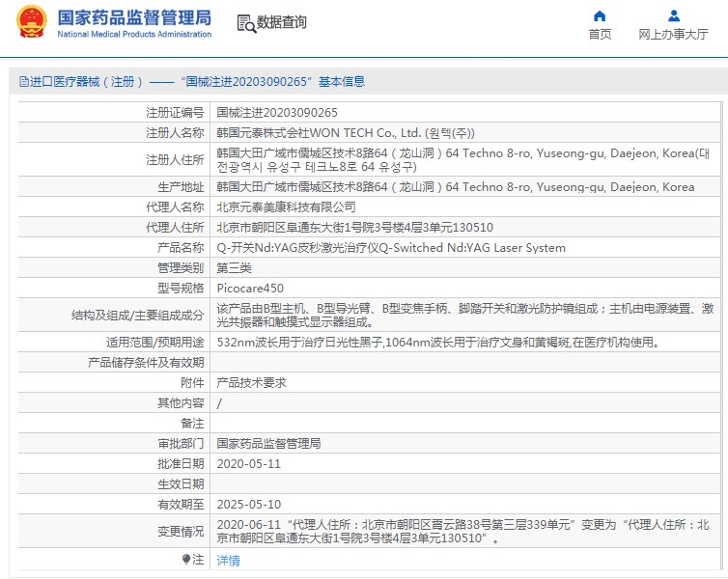Click National Medical Products Administration subtitle
This screenshot has height=579, width=728.
(x=134, y=35)
